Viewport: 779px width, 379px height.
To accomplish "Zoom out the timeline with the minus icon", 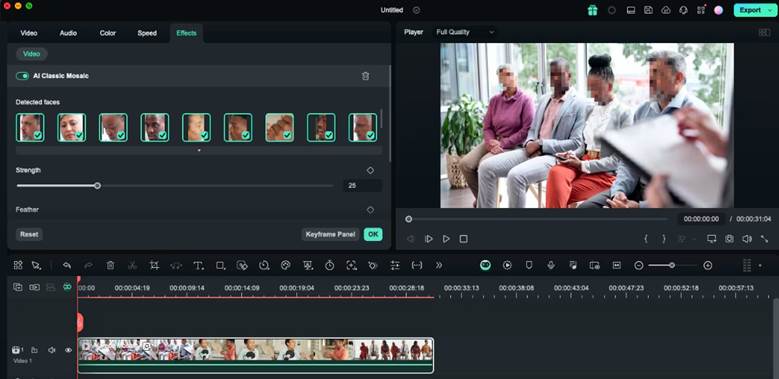I will pos(639,266).
